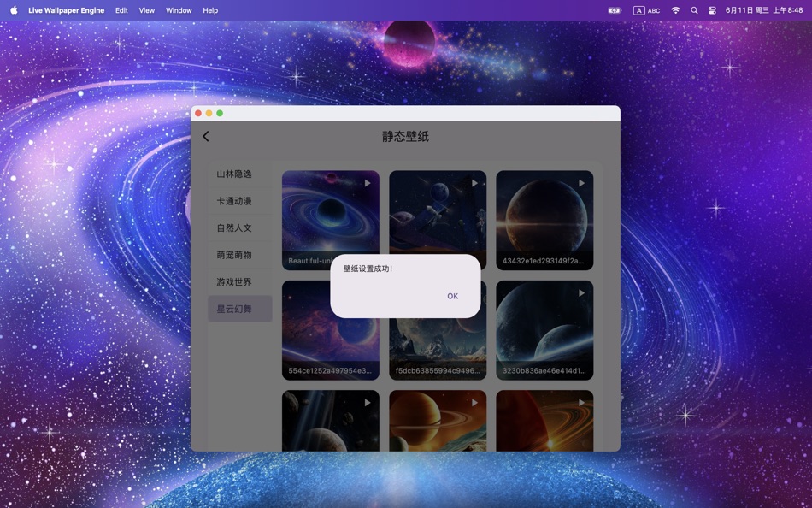Select the 自然人文 category

[240, 228]
